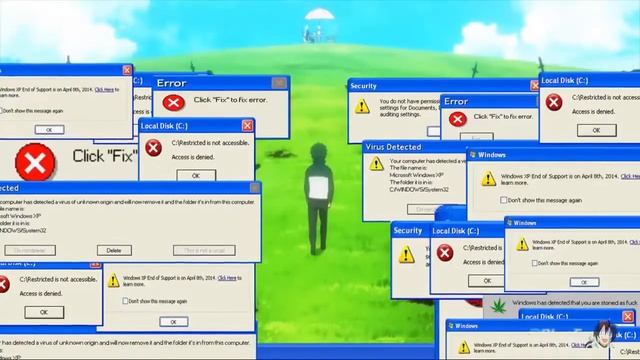640x360 pixels.
Task: Close end-of-support dialog above giant Click Fix
Action: tap(127, 70)
